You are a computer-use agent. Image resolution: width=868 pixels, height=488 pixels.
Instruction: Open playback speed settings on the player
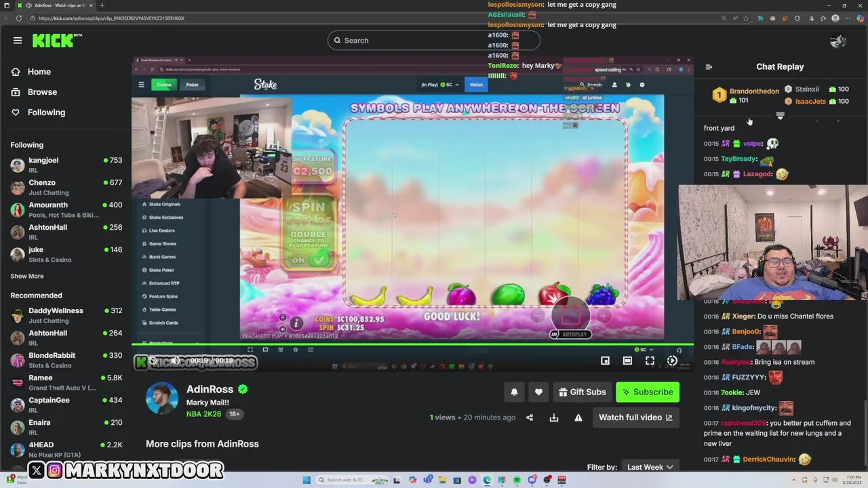[672, 361]
